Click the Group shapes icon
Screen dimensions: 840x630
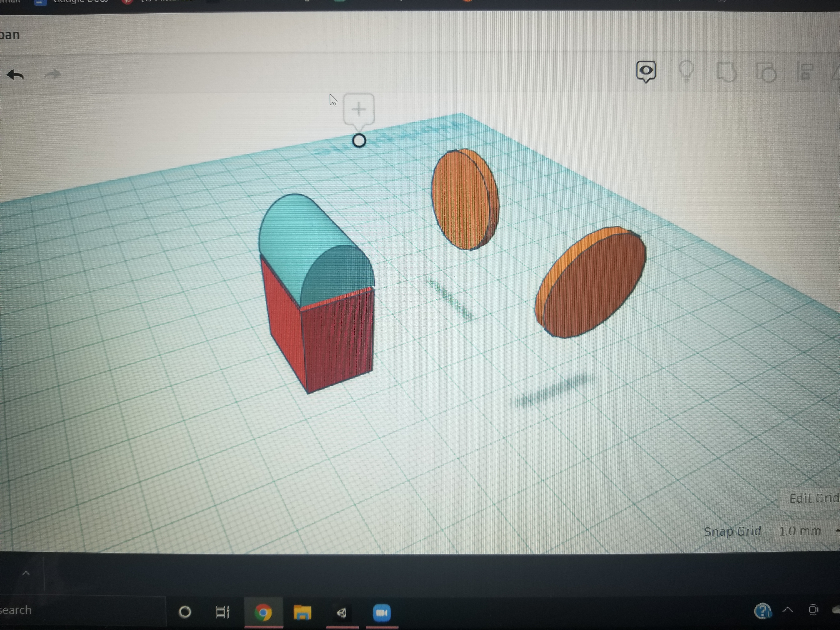[726, 72]
